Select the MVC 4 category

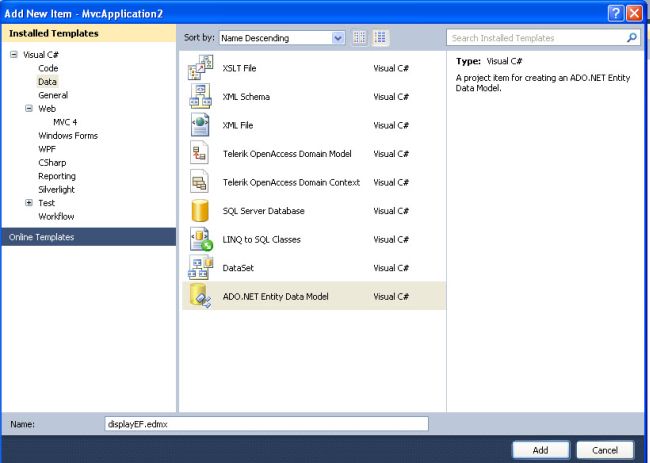point(65,122)
